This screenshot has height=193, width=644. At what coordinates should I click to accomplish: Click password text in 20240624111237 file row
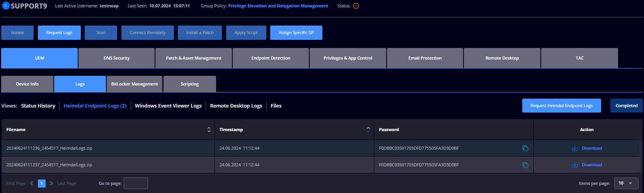point(419,165)
